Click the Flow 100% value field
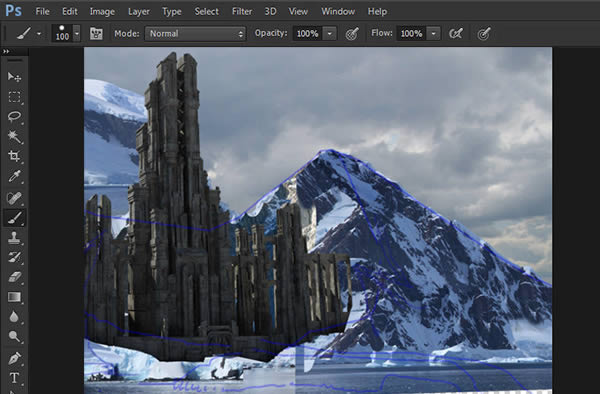600x394 pixels. (x=412, y=34)
